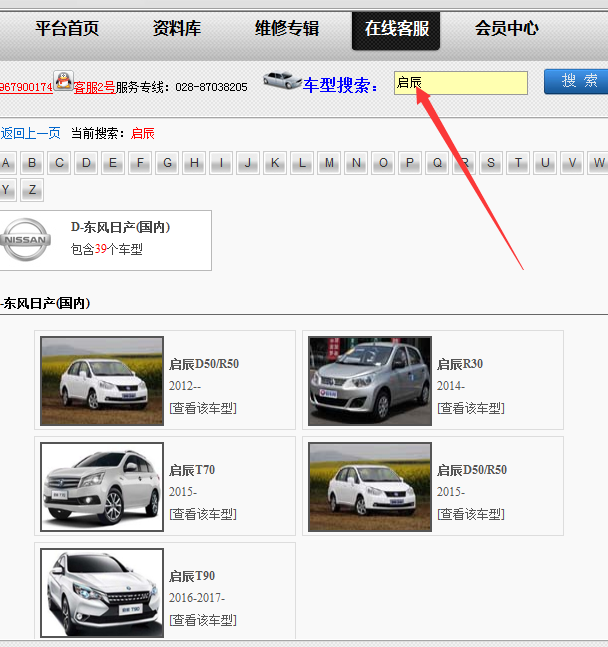Viewport: 608px width, 647px height.
Task: Open the 启辰T90 title link
Action: click(192, 576)
